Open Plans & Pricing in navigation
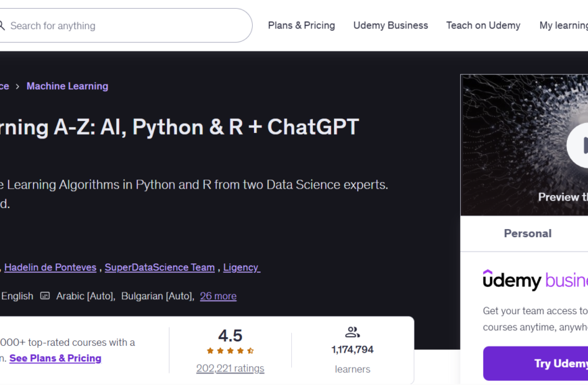The image size is (588, 385). [301, 26]
